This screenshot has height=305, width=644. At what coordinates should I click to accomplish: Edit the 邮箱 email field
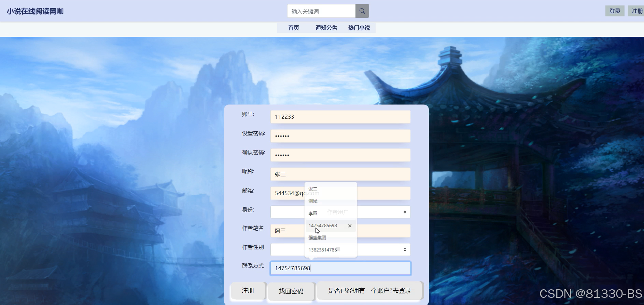tap(340, 193)
